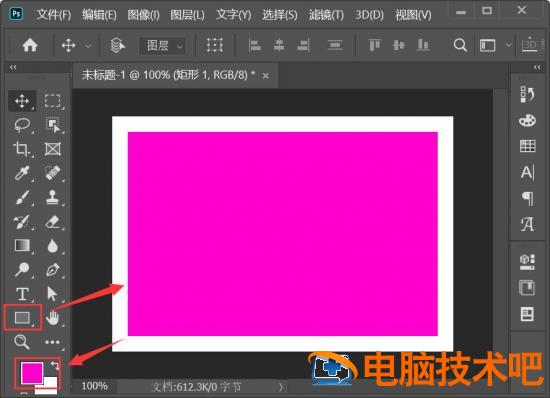Select the History Brush tool

coord(22,222)
